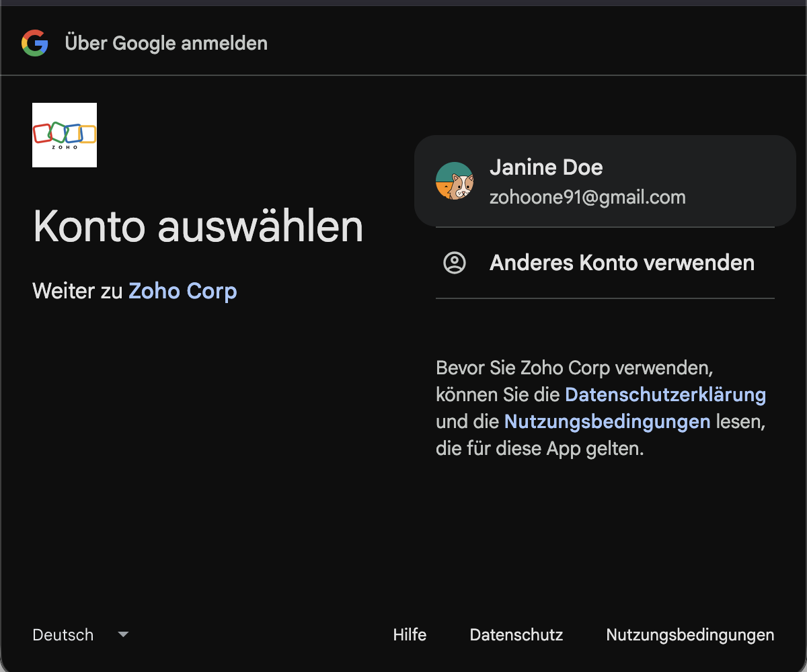Click the Google logo icon
This screenshot has width=807, height=672.
35,43
